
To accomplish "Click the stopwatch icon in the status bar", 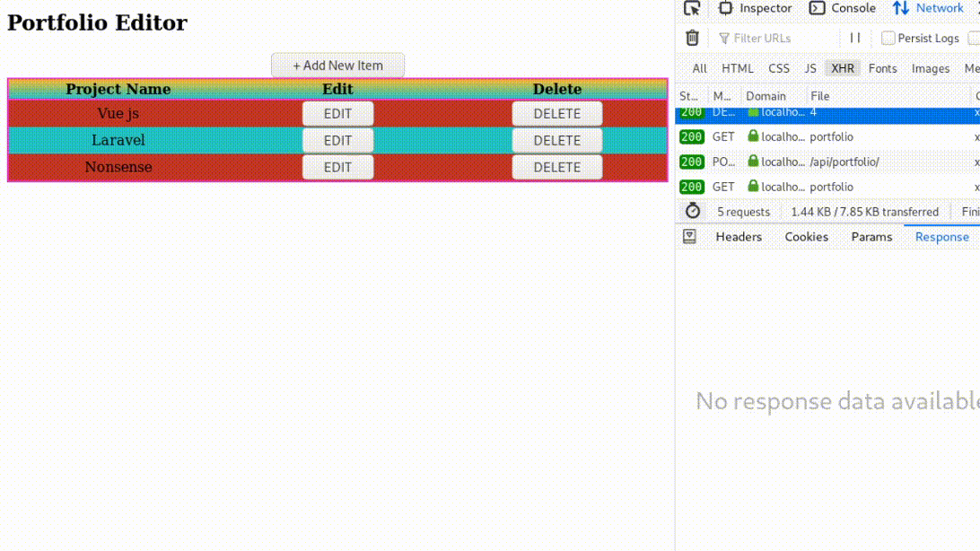I will click(692, 211).
